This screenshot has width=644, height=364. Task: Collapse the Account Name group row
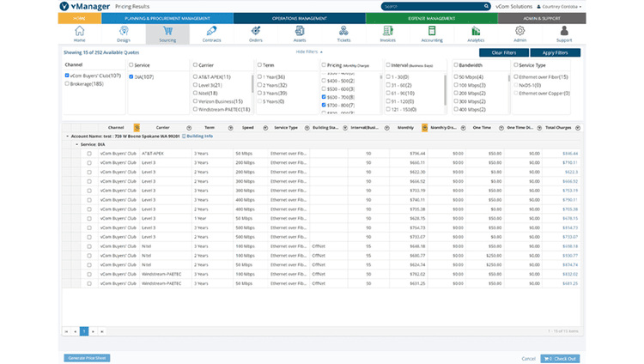point(67,136)
